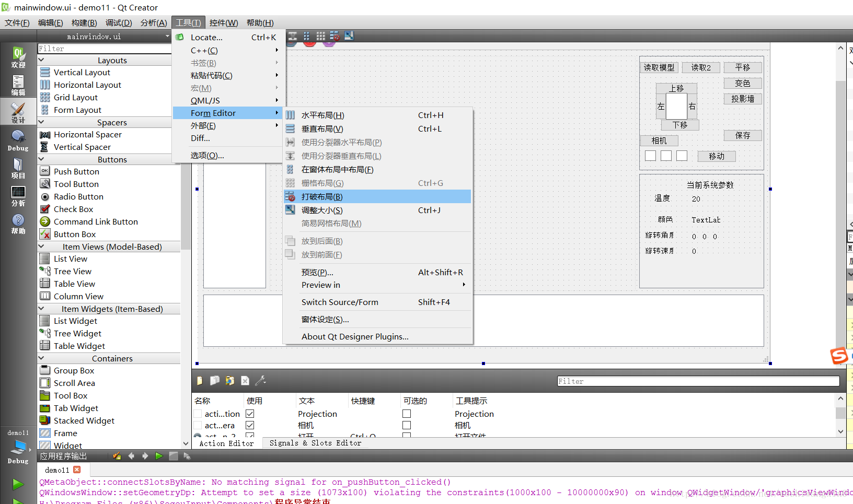Viewport: 853px width, 504px height.
Task: Collapse the Buttons widget category
Action: [42, 159]
